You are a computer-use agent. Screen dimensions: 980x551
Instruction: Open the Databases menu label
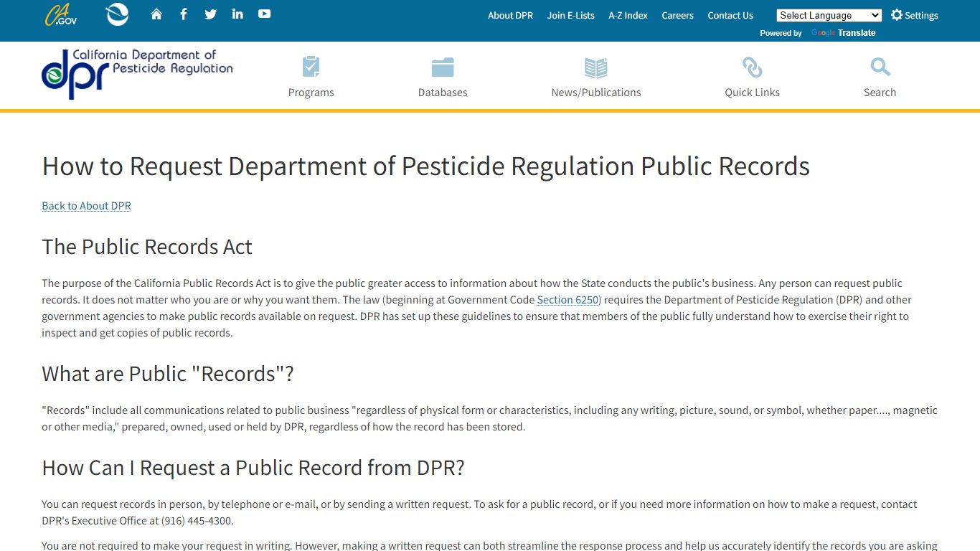click(443, 93)
